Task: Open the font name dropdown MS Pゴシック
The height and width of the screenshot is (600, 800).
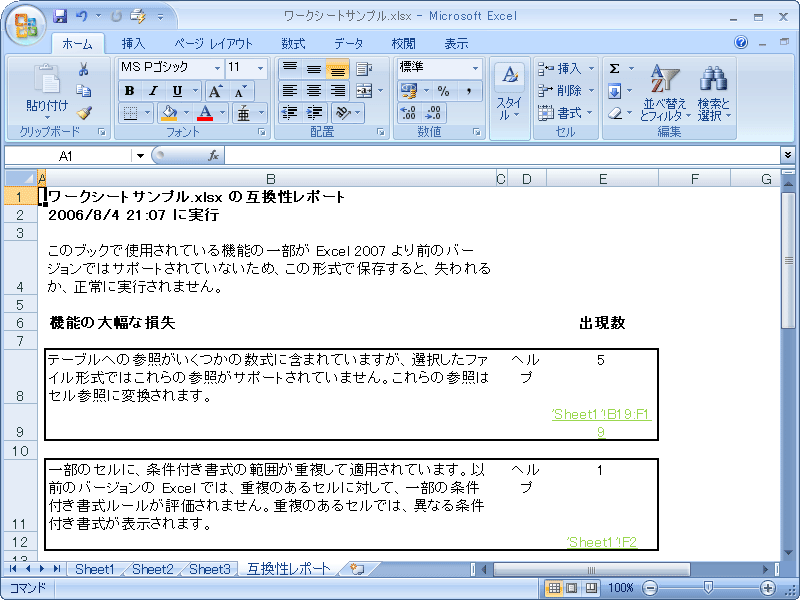Action: click(x=217, y=68)
